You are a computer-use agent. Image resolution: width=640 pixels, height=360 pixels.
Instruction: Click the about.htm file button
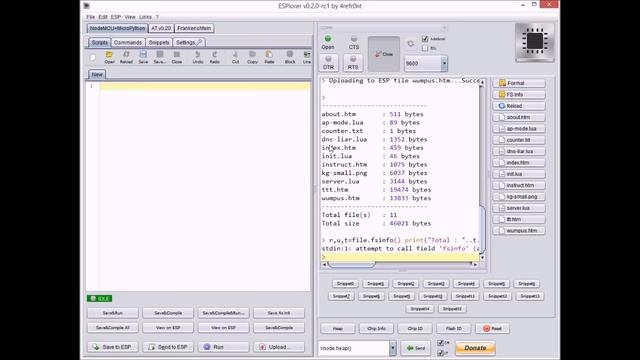pyautogui.click(x=519, y=117)
